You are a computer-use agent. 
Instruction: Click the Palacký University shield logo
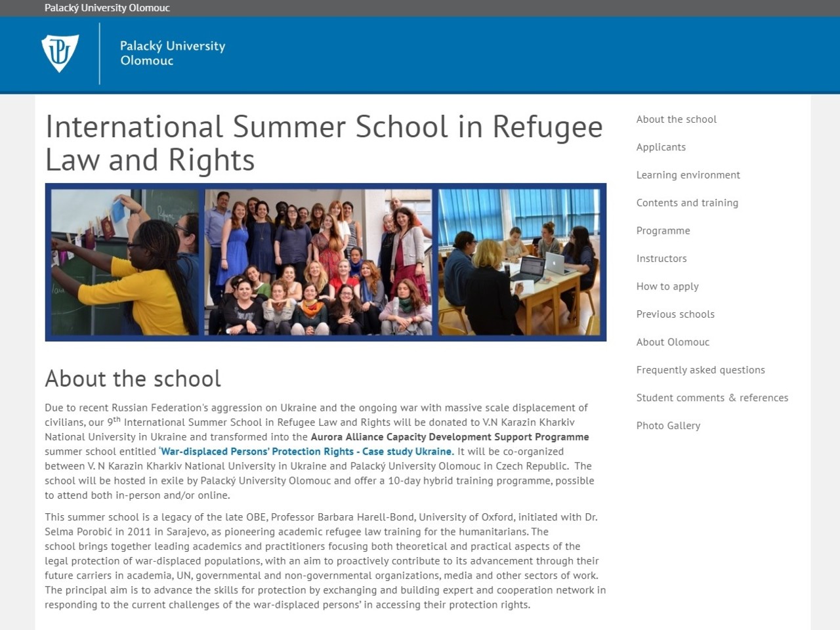click(60, 53)
